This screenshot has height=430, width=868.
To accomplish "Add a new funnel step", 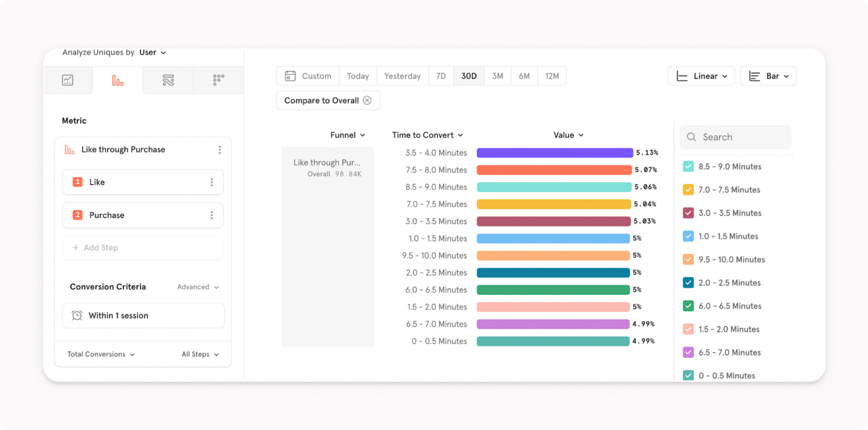I will (x=143, y=248).
